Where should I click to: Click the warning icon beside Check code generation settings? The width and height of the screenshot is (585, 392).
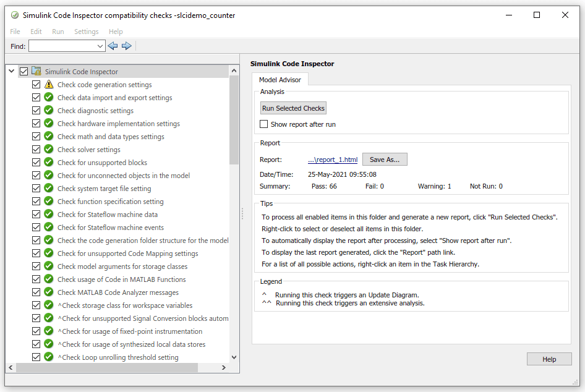tap(49, 84)
